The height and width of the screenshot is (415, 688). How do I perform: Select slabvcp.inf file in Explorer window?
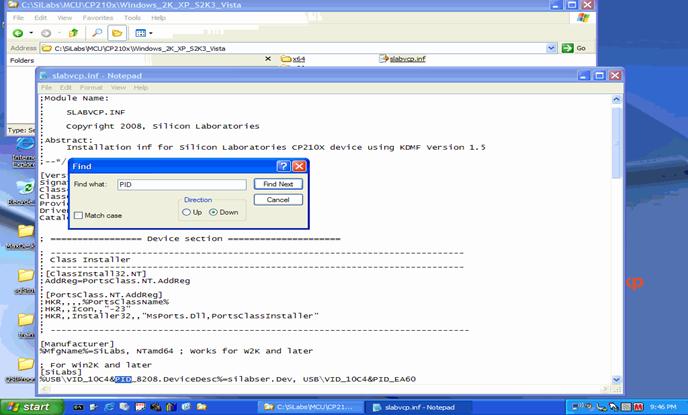402,59
